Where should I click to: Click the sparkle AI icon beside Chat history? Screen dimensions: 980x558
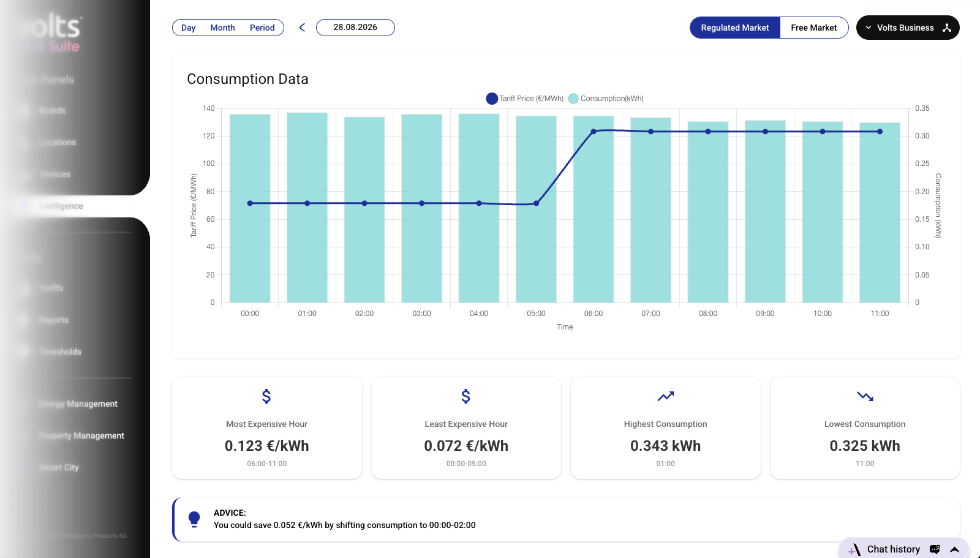coord(854,549)
